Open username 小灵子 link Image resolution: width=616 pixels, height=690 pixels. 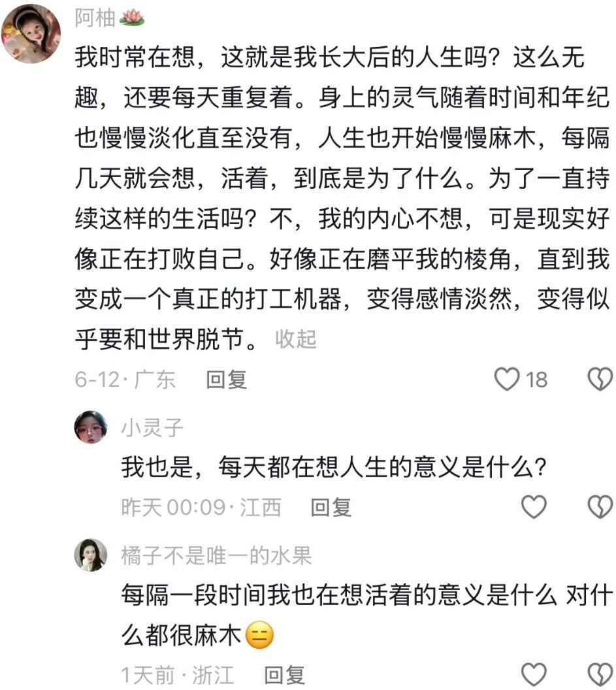point(152,428)
